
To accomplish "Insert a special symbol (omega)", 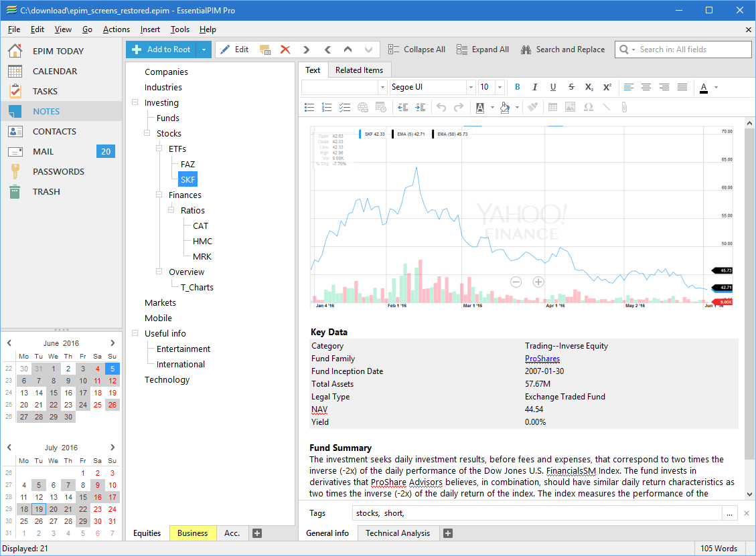I will [589, 108].
